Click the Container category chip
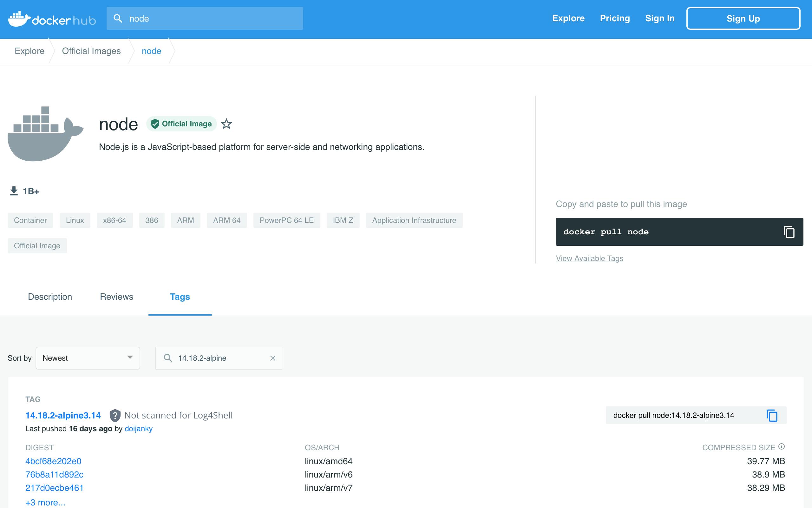Image resolution: width=812 pixels, height=508 pixels. tap(30, 220)
